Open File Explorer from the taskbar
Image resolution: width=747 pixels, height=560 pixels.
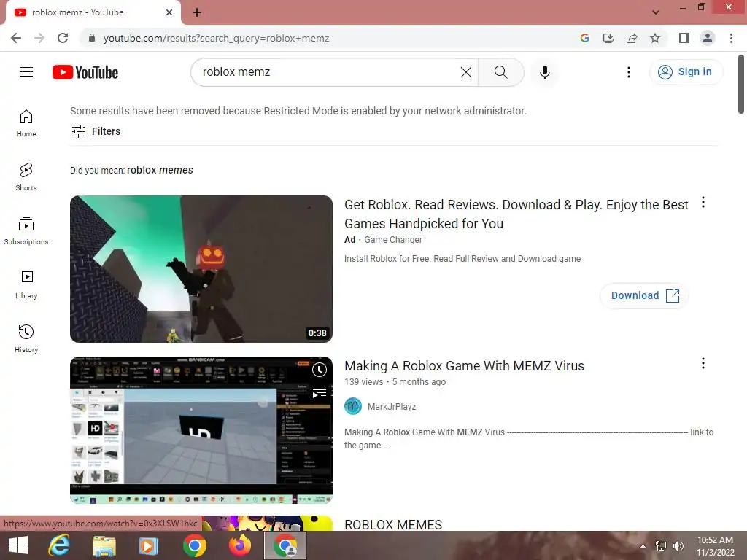104,545
